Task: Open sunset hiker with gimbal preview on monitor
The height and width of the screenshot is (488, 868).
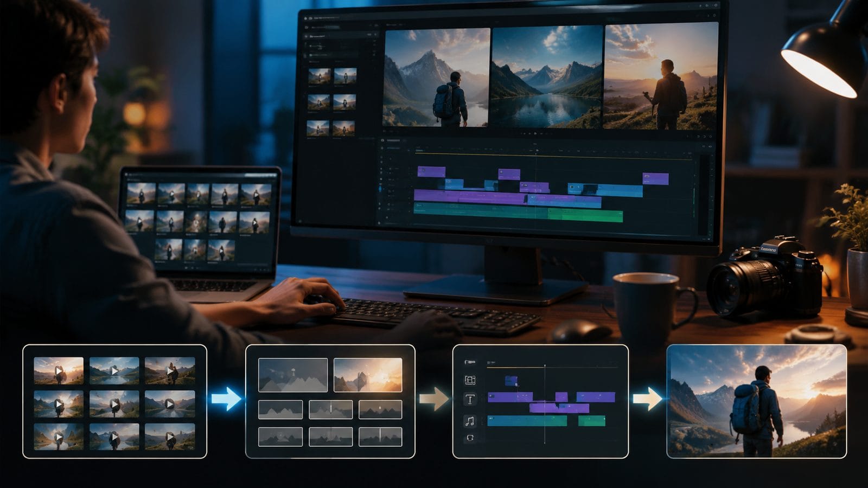Action: coord(661,77)
